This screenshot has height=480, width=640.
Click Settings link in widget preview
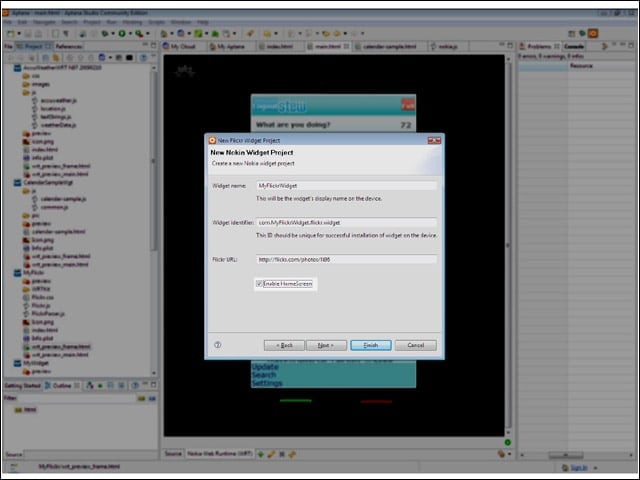point(267,383)
